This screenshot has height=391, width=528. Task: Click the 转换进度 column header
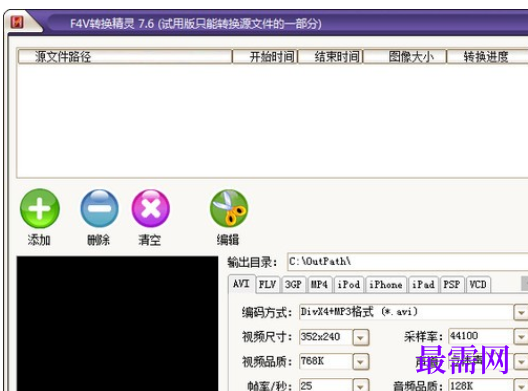(487, 57)
